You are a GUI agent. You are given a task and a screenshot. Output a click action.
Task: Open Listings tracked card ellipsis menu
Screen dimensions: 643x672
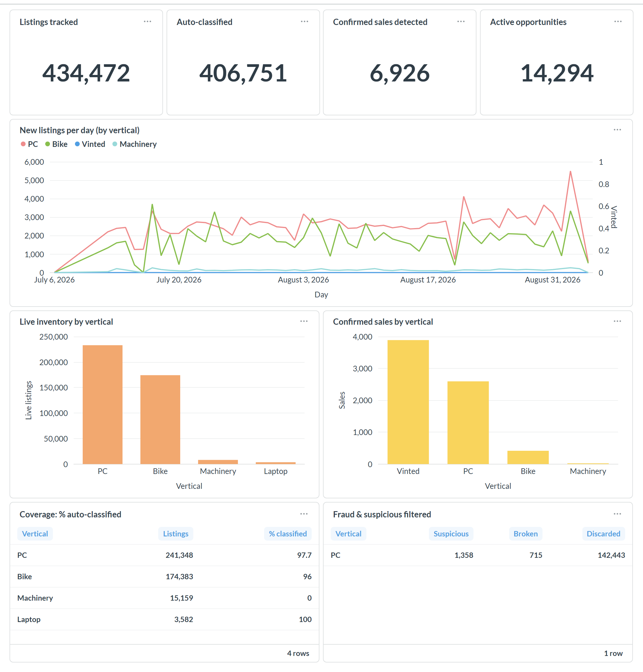coord(148,22)
